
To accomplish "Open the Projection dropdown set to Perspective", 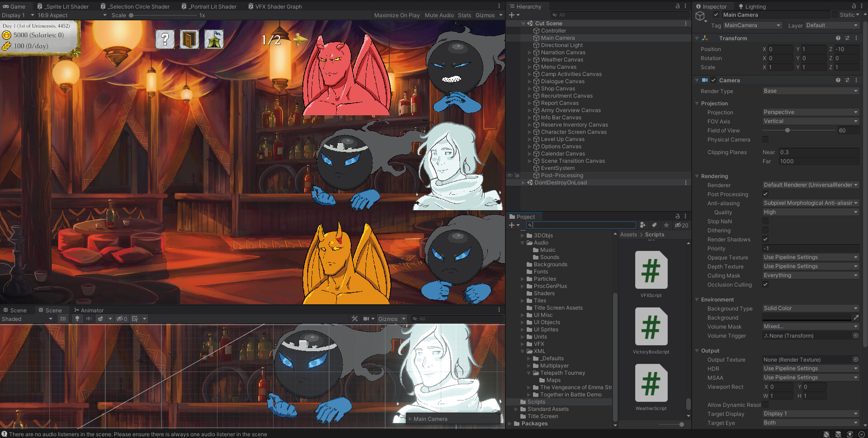I will [810, 112].
